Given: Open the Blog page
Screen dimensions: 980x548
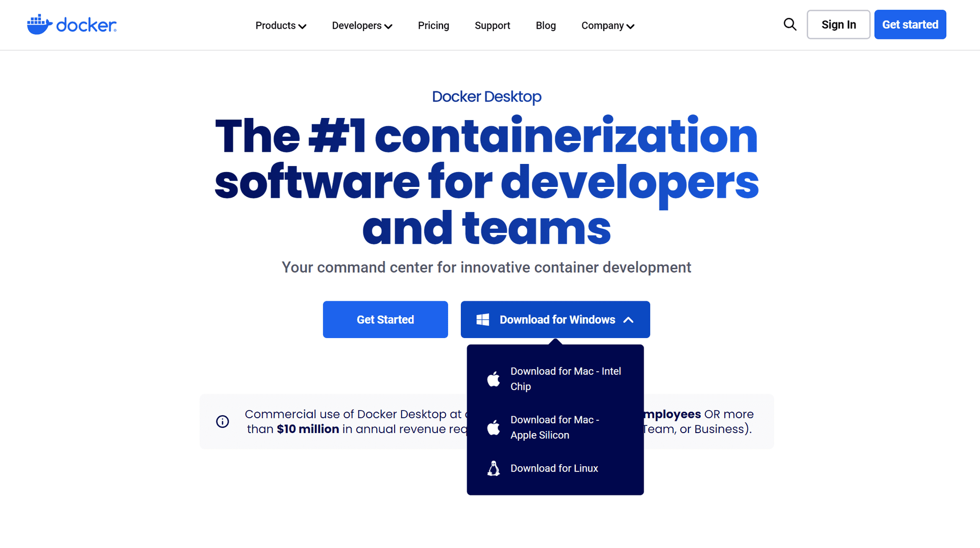Looking at the screenshot, I should tap(546, 26).
